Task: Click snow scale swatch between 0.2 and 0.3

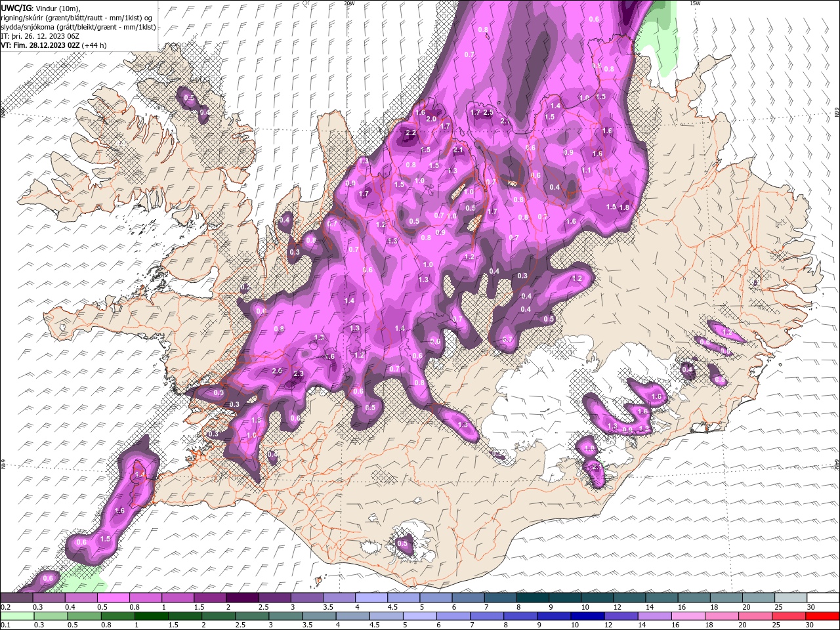Action: point(16,598)
